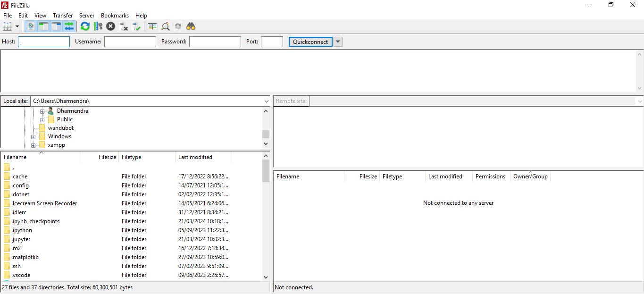The image size is (644, 294).
Task: Select the .ipython folder icon
Action: point(7,230)
